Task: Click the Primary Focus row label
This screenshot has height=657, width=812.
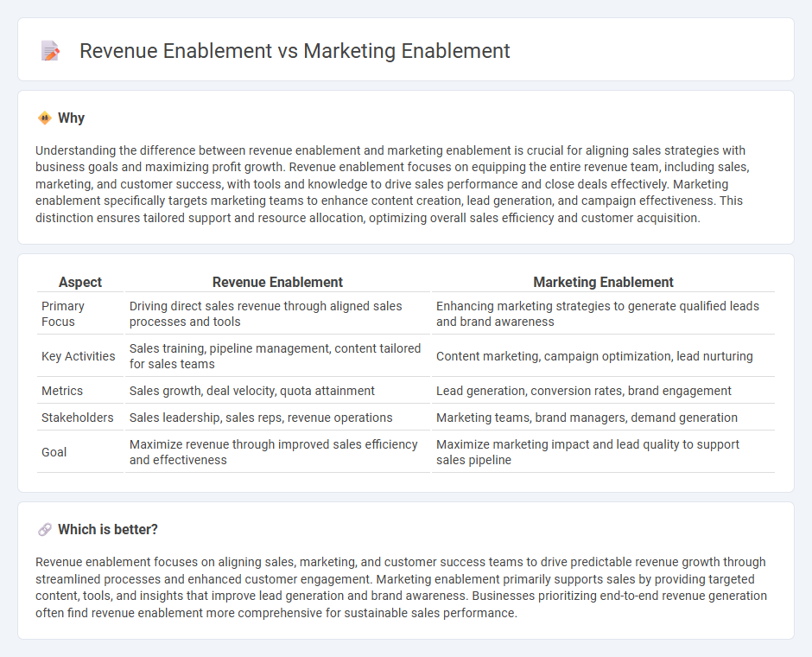Action: [x=63, y=314]
